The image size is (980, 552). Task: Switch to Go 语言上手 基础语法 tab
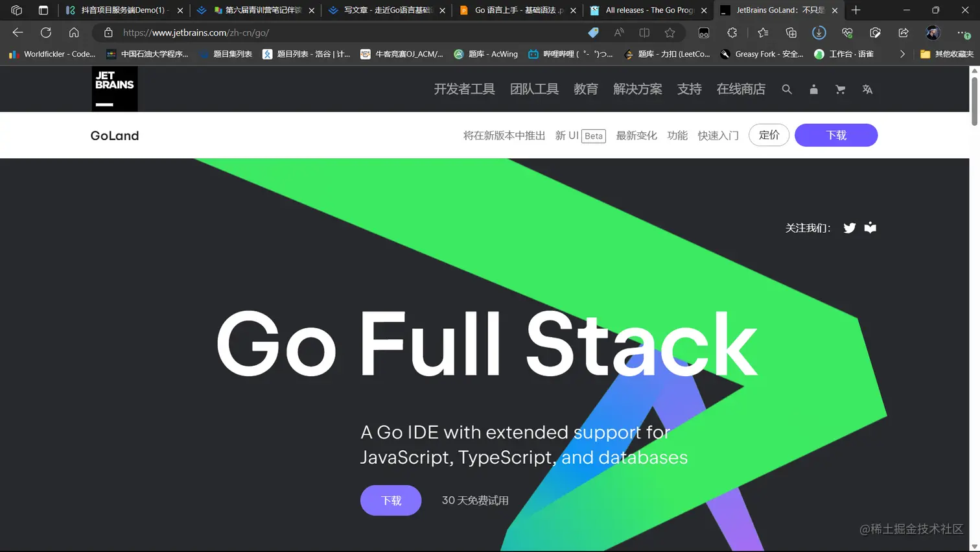coord(517,10)
